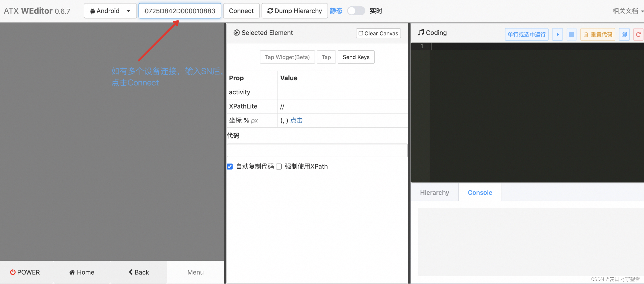
Task: Enable the 强制使用XPath checkbox
Action: pyautogui.click(x=279, y=166)
